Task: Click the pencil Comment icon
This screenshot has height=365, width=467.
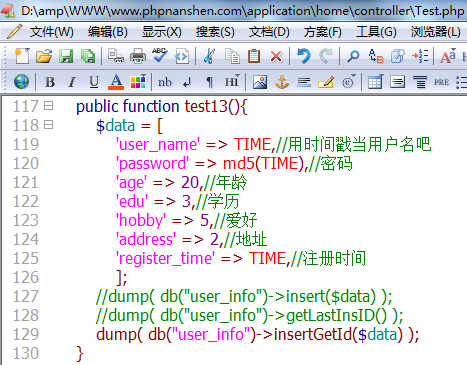Action: pos(326,82)
